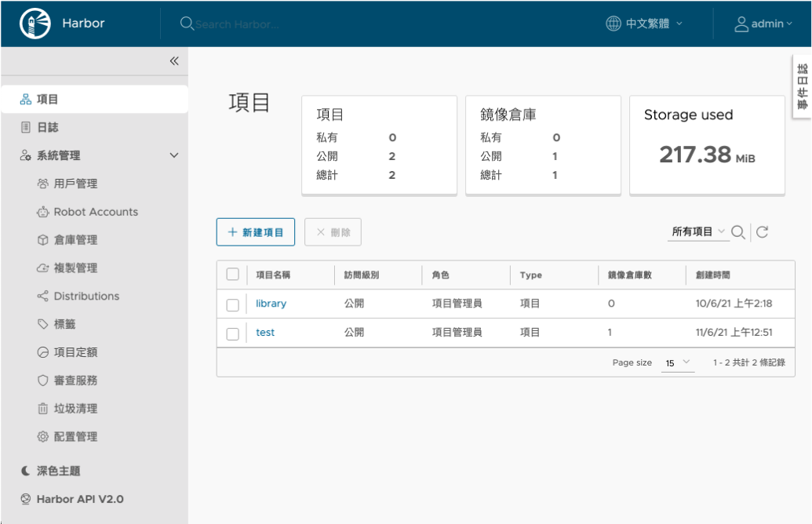Go to Robot Accounts menu item

point(94,212)
